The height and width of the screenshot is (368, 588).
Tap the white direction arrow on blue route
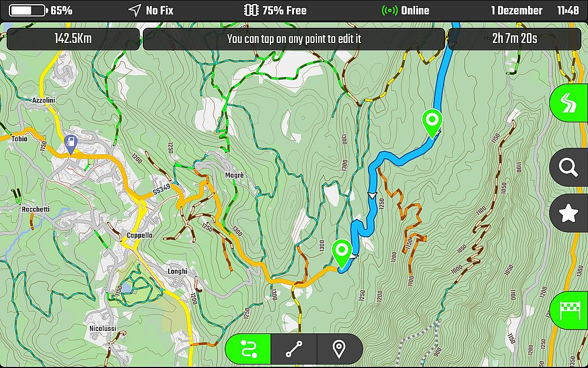pyautogui.click(x=372, y=195)
